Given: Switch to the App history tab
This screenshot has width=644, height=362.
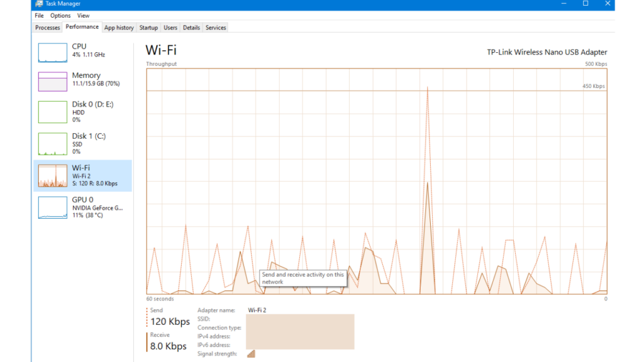Looking at the screenshot, I should (119, 27).
